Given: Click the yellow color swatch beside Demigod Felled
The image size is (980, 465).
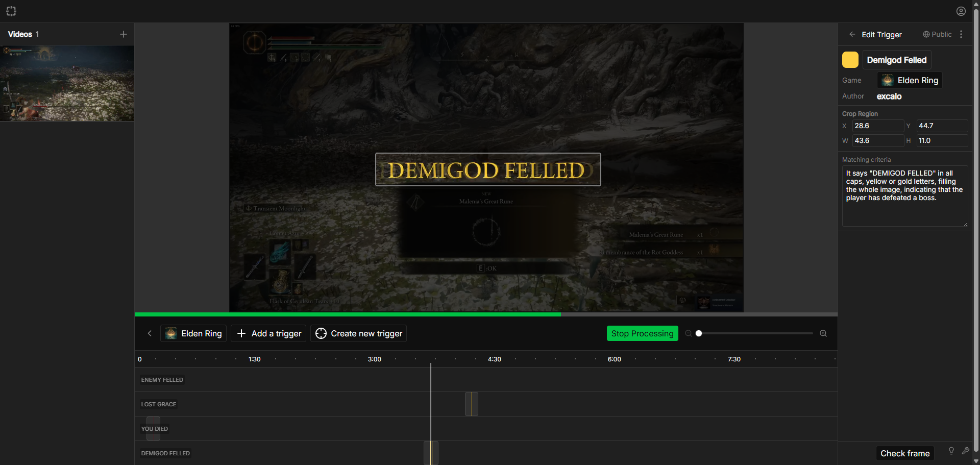Looking at the screenshot, I should (x=850, y=59).
